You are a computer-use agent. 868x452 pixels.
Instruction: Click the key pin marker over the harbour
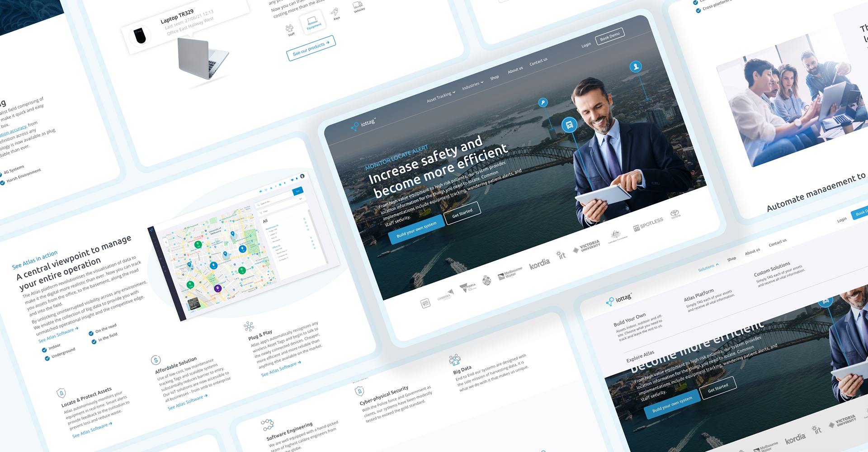click(x=543, y=103)
